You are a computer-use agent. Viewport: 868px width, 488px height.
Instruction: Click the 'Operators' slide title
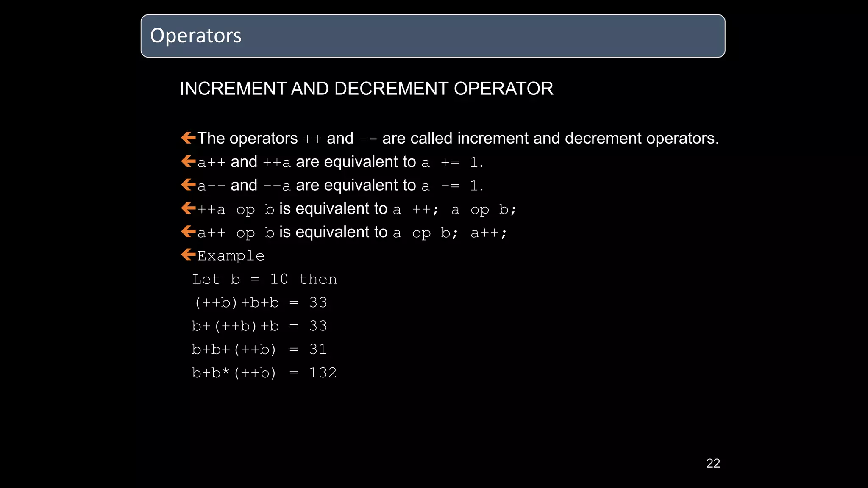(196, 36)
